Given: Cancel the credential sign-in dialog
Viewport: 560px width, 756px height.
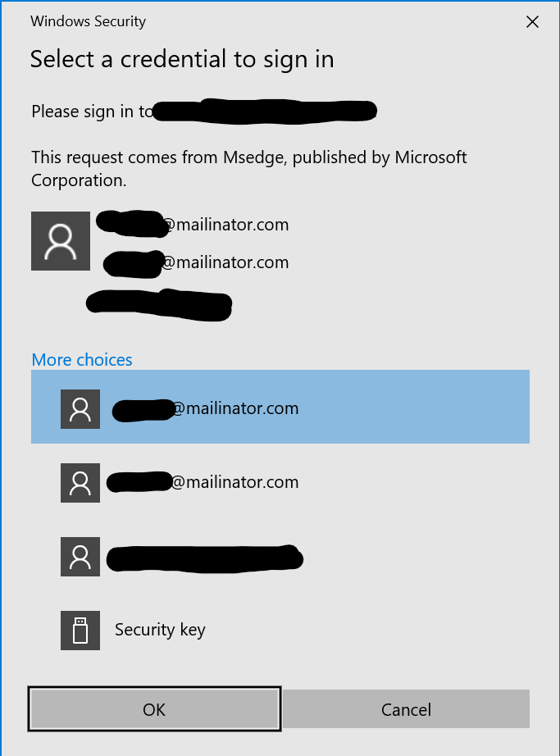Looking at the screenshot, I should point(406,708).
